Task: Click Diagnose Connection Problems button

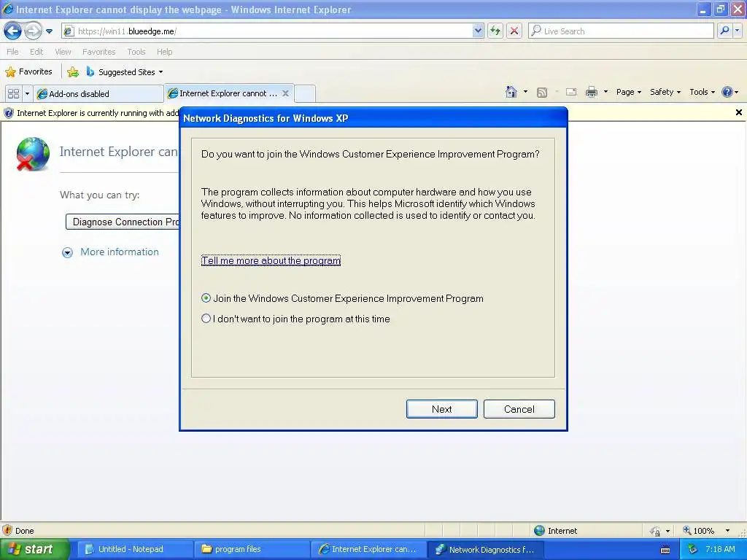Action: coord(123,222)
